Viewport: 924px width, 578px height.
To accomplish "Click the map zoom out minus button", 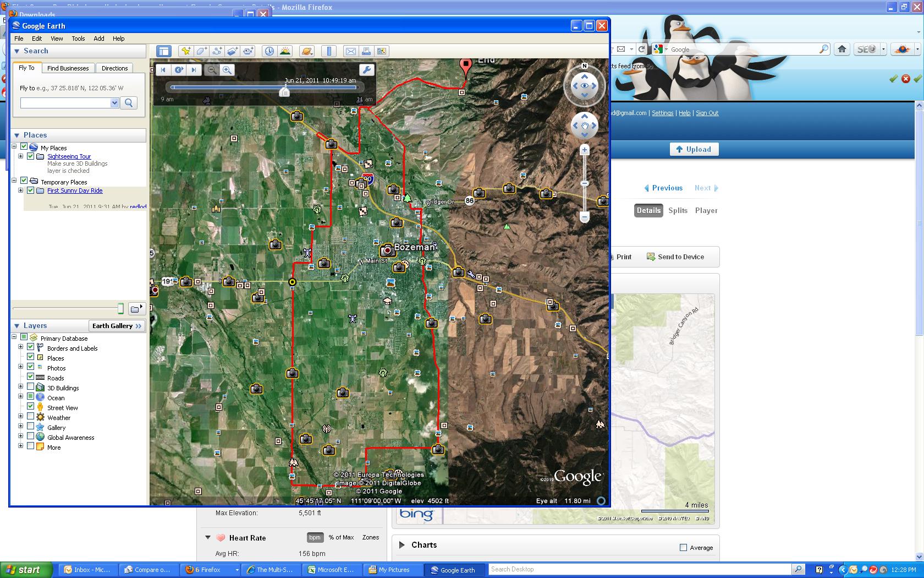I will [585, 217].
